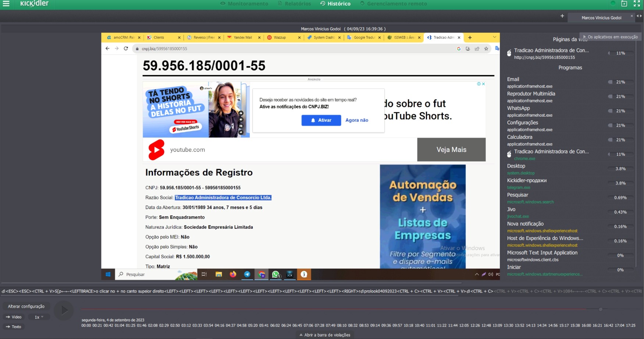The height and width of the screenshot is (339, 644).
Task: Play the recorded session video
Action: click(x=64, y=310)
